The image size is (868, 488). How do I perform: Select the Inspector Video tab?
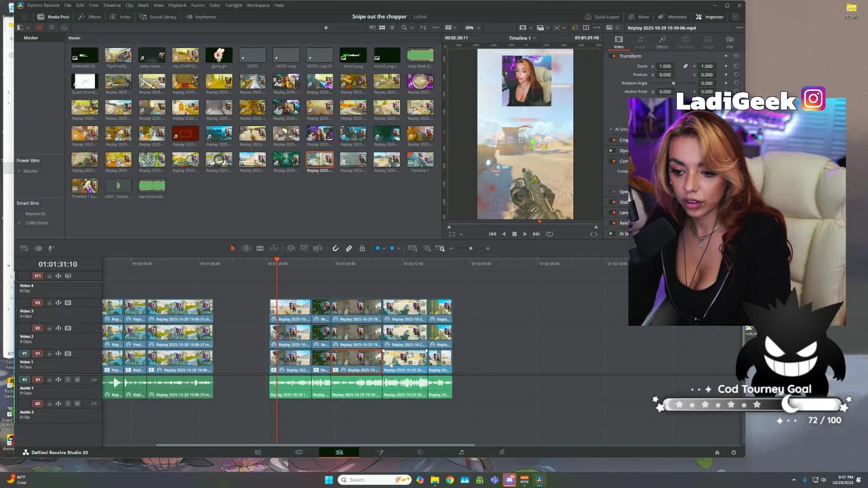tap(618, 42)
